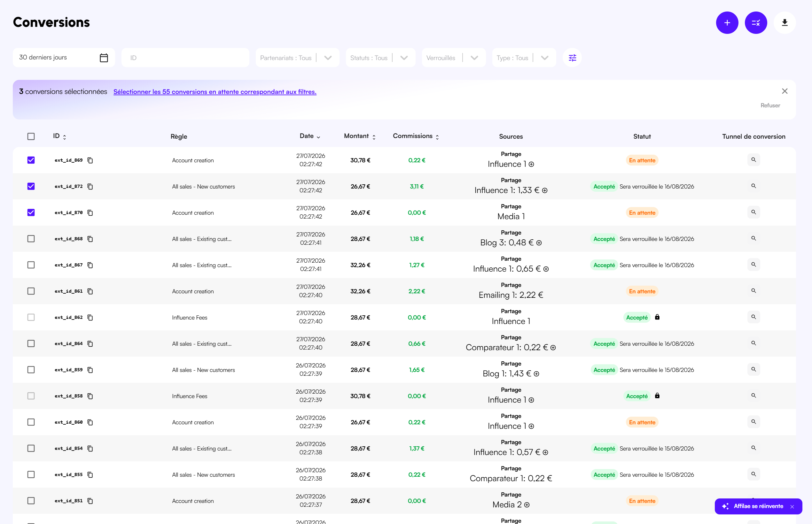This screenshot has height=524, width=812.
Task: Click the ID text ext_id_858
Action: pos(69,396)
